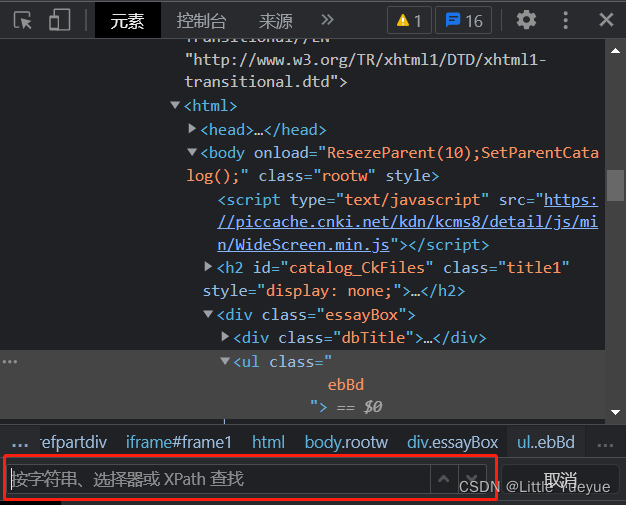
Task: Select iframe#frame1 breadcrumb
Action: click(179, 442)
